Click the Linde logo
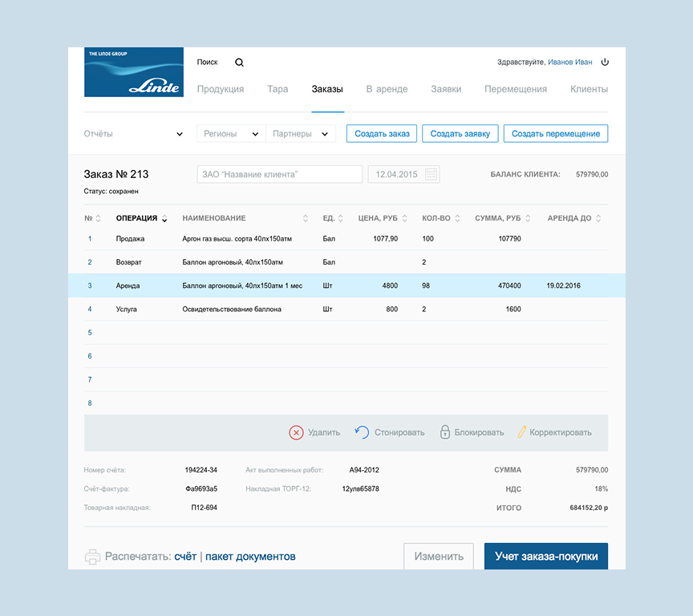693x616 pixels. (x=133, y=72)
